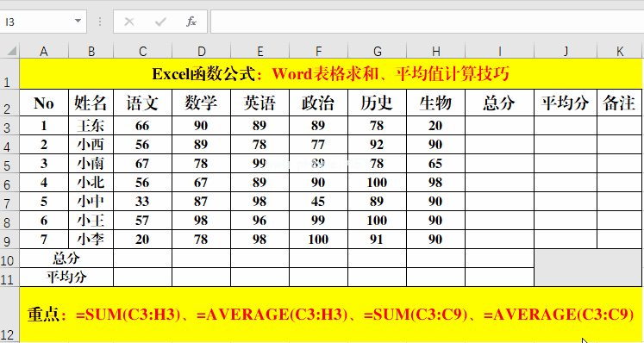
Task: Select the yellow title cell in row 1
Action: tap(331, 73)
